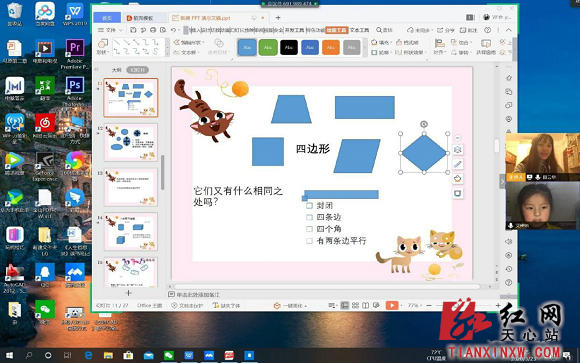
Task: Apply the green Abc shape style swatch
Action: click(x=268, y=47)
